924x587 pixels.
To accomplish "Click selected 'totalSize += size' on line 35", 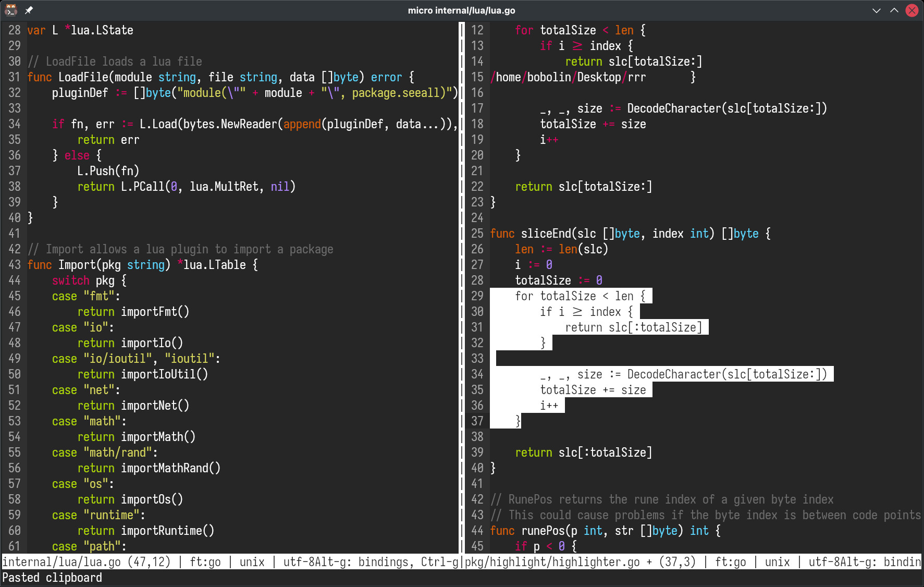I will click(593, 390).
